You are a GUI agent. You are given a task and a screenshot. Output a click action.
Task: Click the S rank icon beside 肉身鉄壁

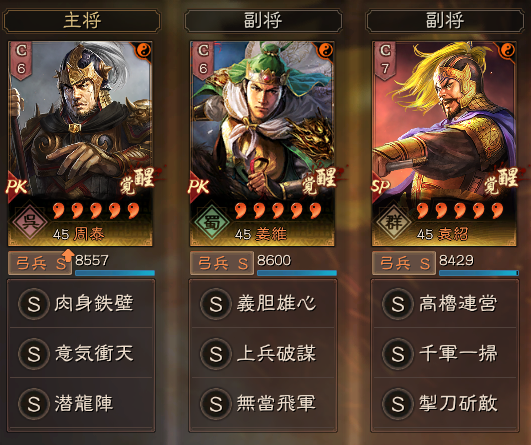34,304
